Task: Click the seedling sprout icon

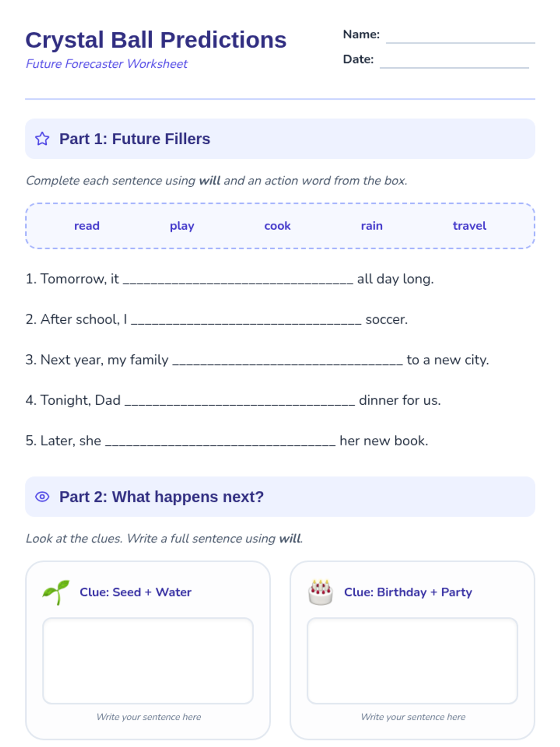Action: (56, 592)
